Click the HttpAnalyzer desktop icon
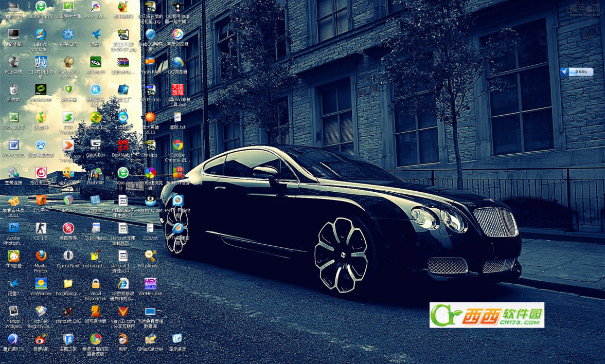The image size is (605, 364). (x=150, y=256)
